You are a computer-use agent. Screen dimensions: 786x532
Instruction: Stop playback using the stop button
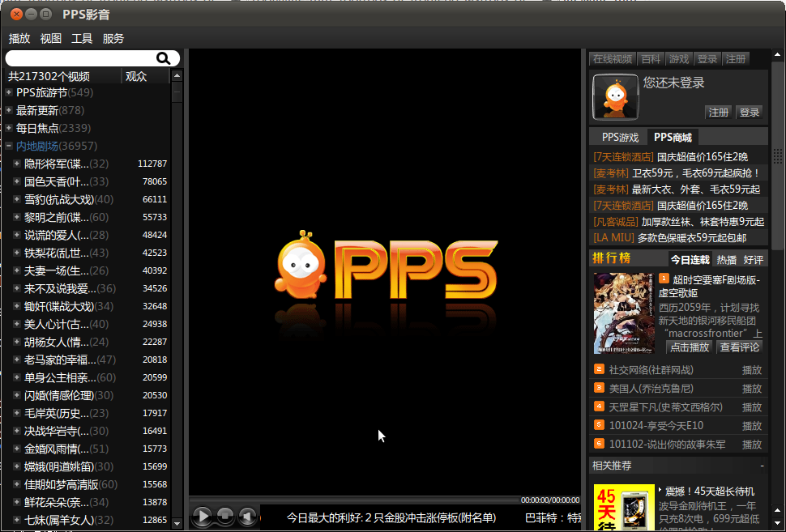[225, 515]
